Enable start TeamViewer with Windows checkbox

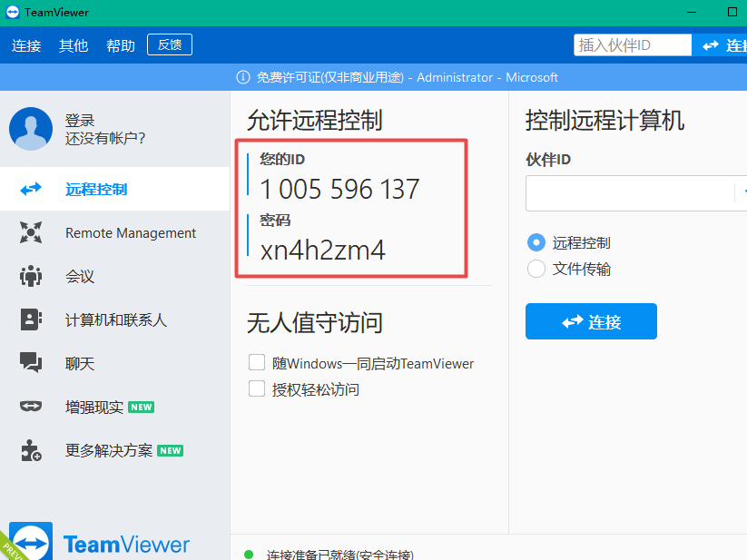[257, 362]
